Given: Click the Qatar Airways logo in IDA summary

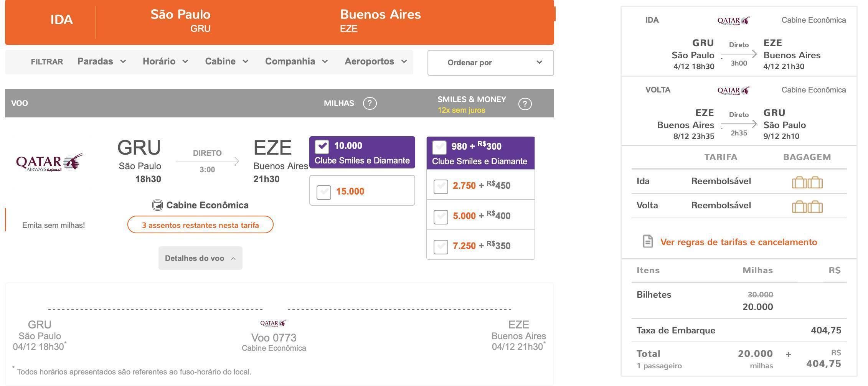Looking at the screenshot, I should [x=734, y=21].
